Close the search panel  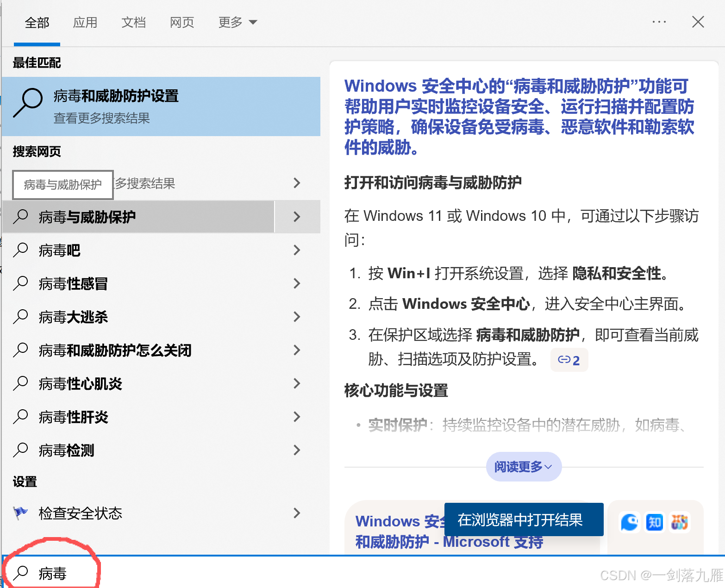(698, 22)
